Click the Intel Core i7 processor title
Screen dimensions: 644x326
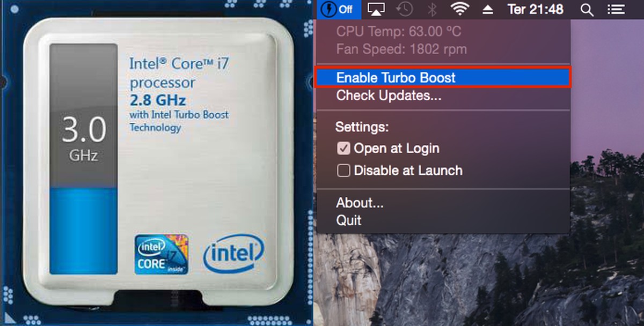tap(179, 73)
